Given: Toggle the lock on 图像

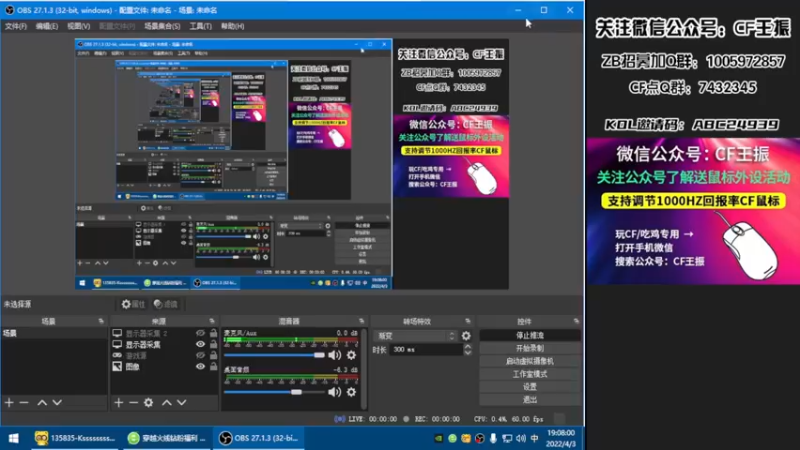Looking at the screenshot, I should click(x=213, y=366).
